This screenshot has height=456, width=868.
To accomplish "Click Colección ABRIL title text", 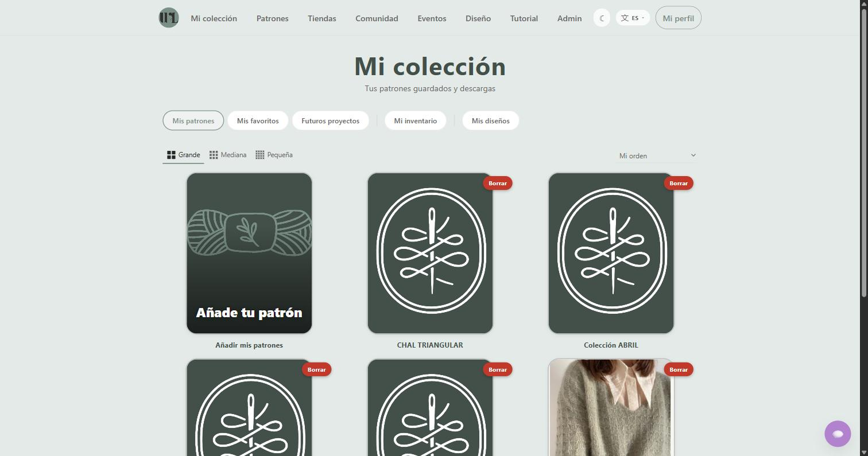I will (x=611, y=345).
